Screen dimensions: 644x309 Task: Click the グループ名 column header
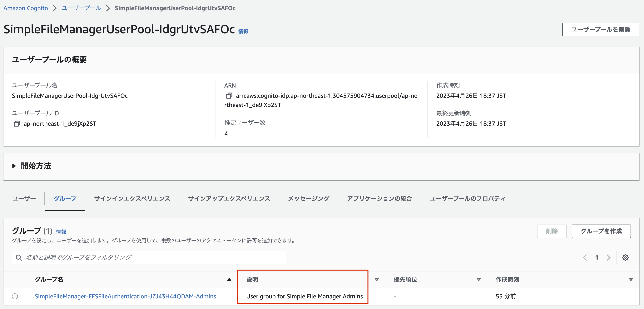[49, 280]
